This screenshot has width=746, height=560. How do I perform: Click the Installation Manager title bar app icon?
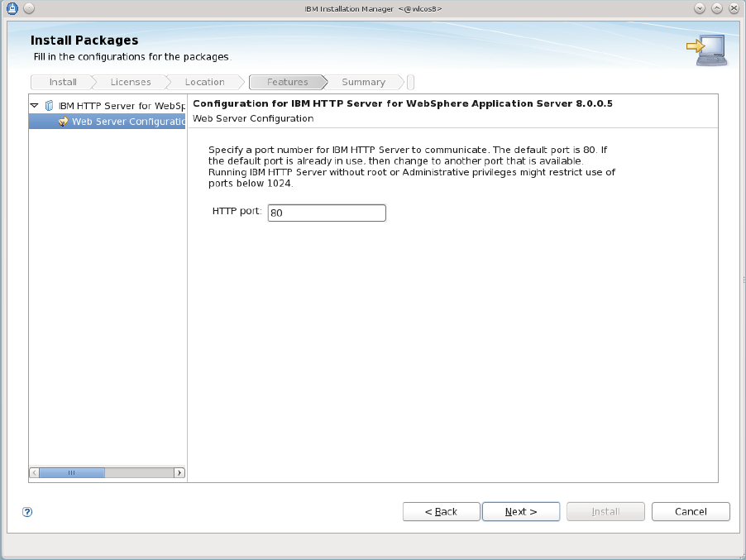coord(12,8)
